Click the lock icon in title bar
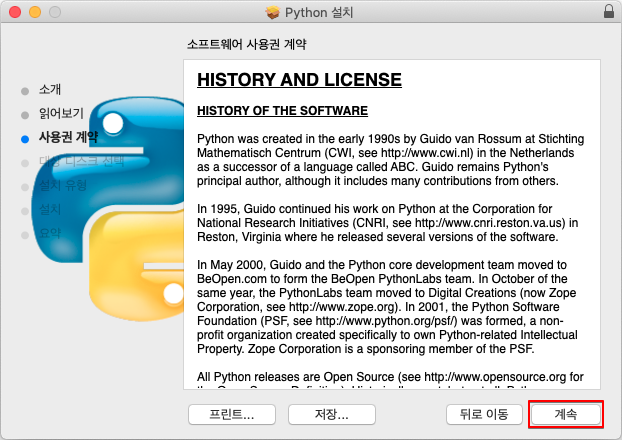622x440 pixels. 609,12
